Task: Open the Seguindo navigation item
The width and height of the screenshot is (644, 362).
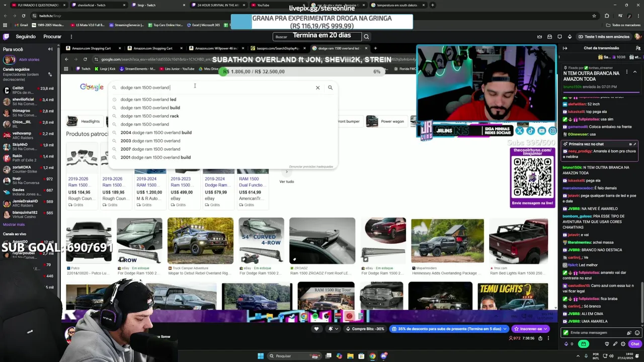Action: point(26,37)
